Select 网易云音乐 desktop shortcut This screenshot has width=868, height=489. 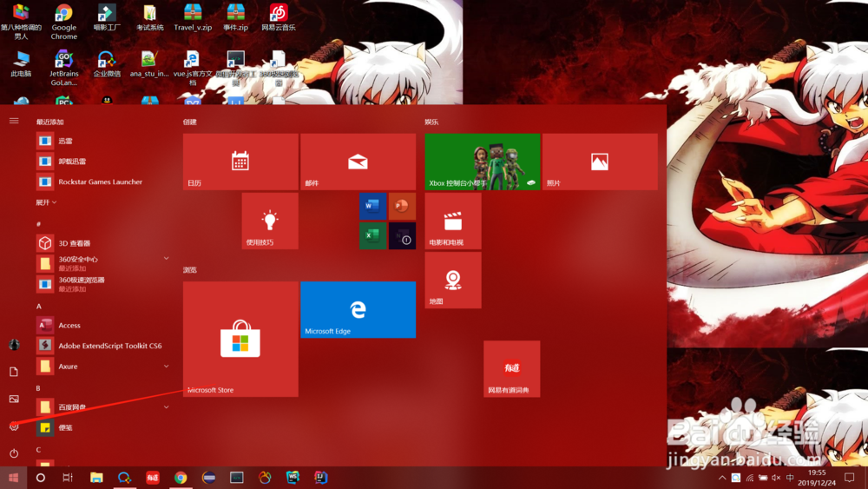279,17
